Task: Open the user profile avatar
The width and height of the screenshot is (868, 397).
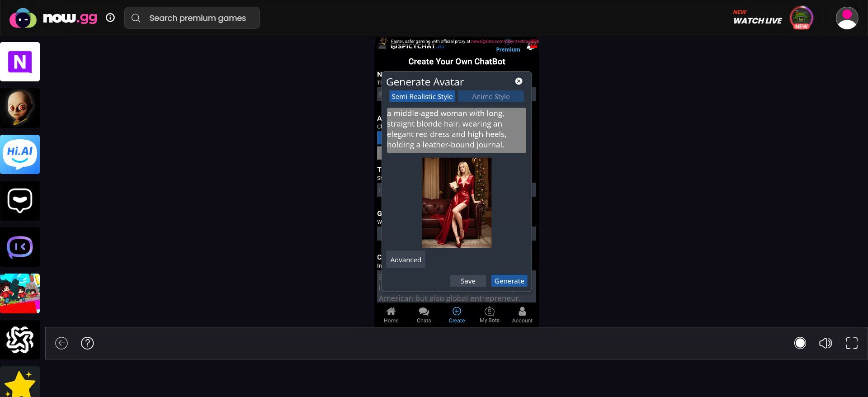Action: pyautogui.click(x=846, y=18)
